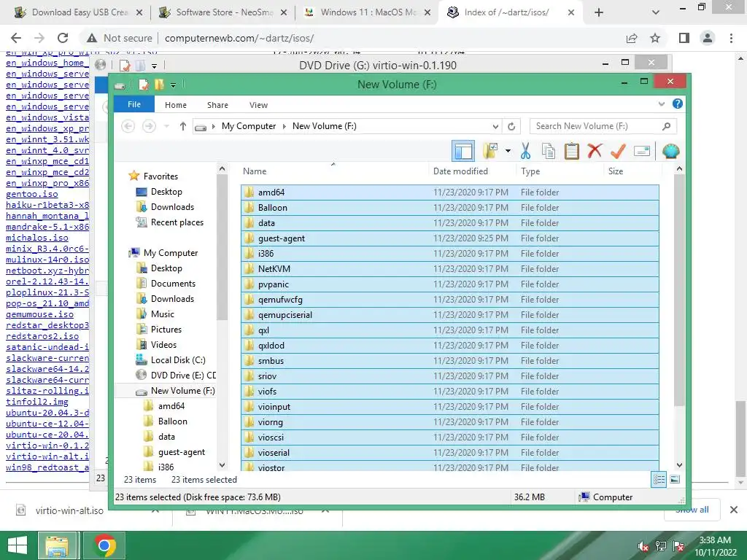
Task: Click Share this page icon in Chrome
Action: [632, 38]
